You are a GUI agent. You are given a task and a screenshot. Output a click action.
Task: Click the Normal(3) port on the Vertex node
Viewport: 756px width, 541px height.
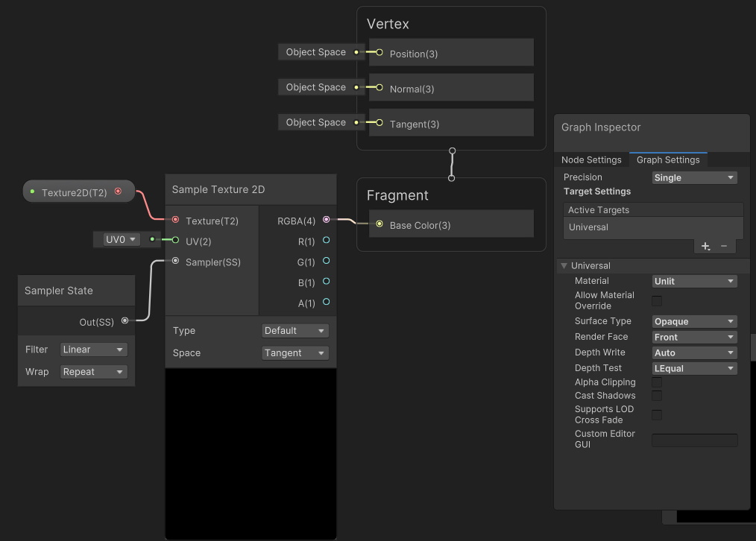click(379, 87)
